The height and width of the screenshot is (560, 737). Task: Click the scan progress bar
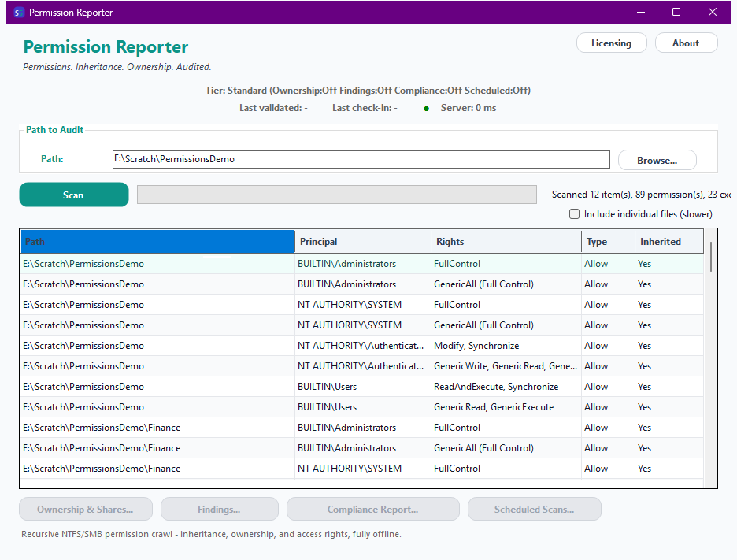point(336,195)
